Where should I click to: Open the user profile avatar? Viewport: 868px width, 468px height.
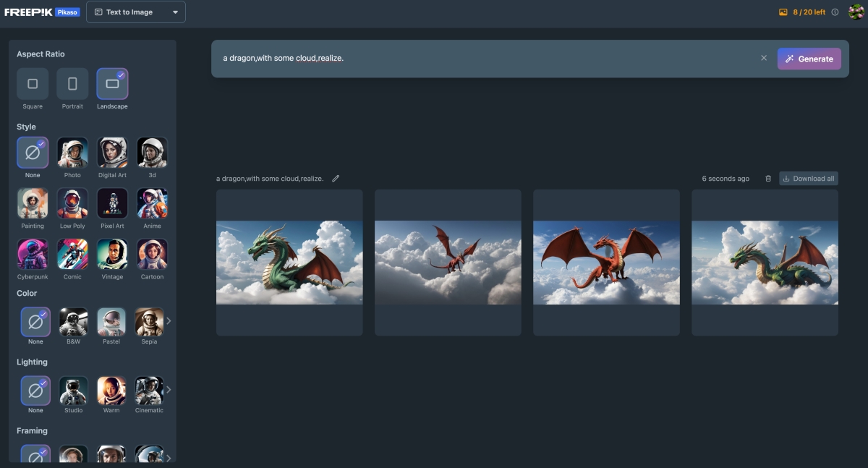click(x=856, y=12)
